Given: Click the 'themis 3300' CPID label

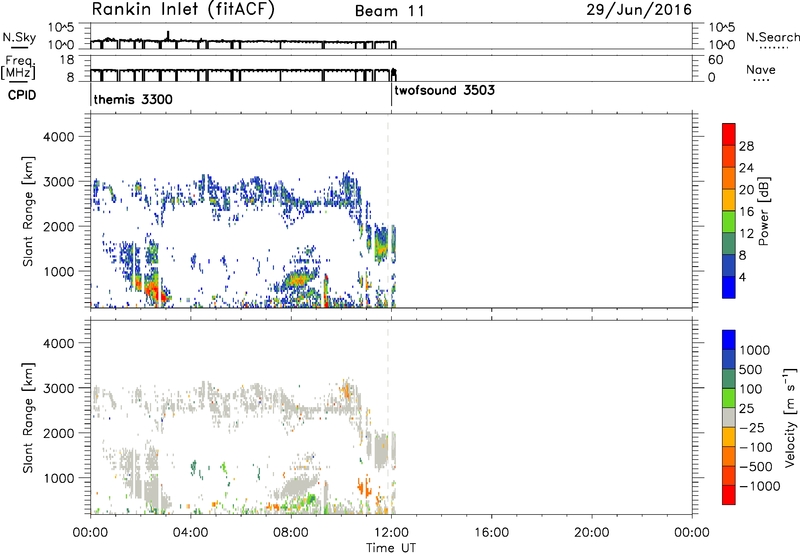Looking at the screenshot, I should coord(133,99).
